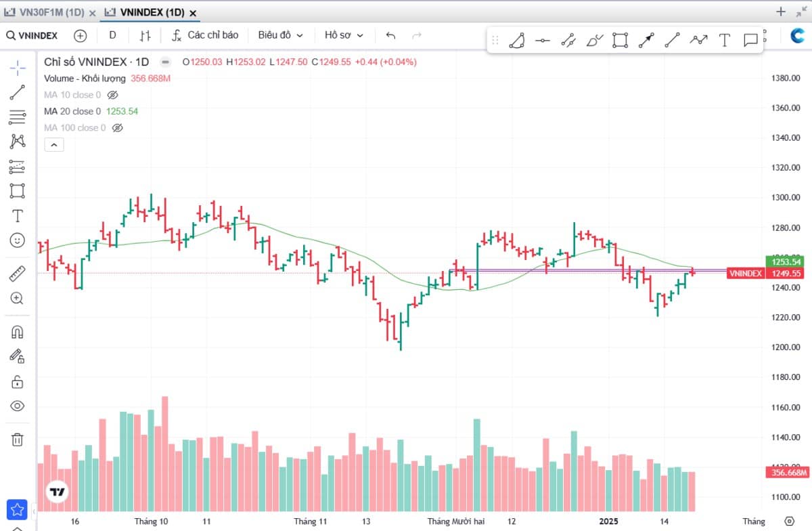Close the VNINDEX (1D) tab
This screenshot has width=812, height=531.
click(x=193, y=13)
